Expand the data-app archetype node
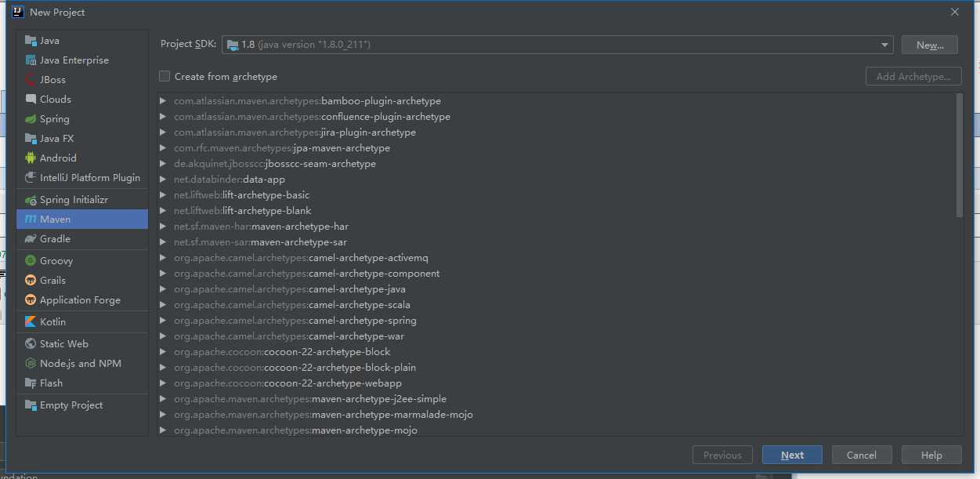The image size is (980, 479). click(x=163, y=180)
